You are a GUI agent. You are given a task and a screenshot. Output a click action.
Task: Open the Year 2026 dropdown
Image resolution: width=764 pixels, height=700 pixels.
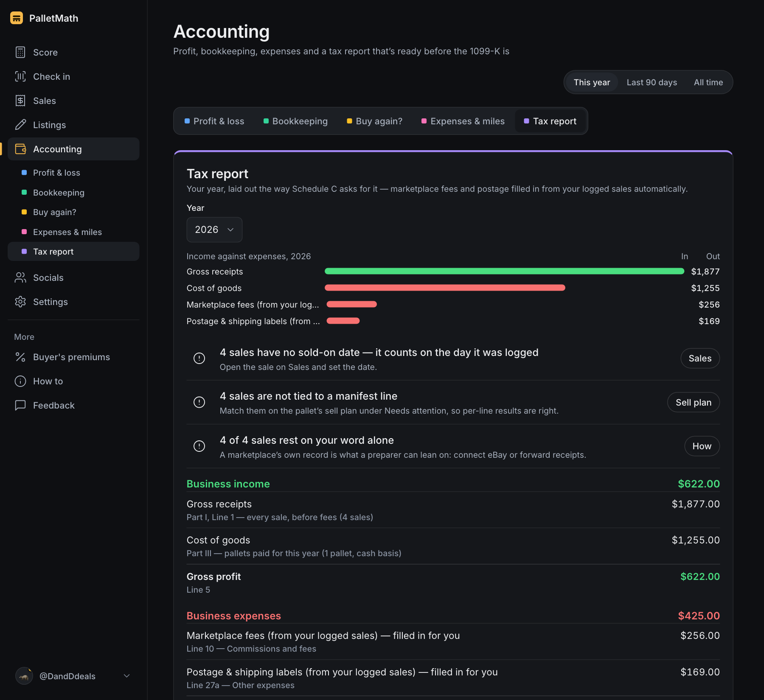click(214, 230)
